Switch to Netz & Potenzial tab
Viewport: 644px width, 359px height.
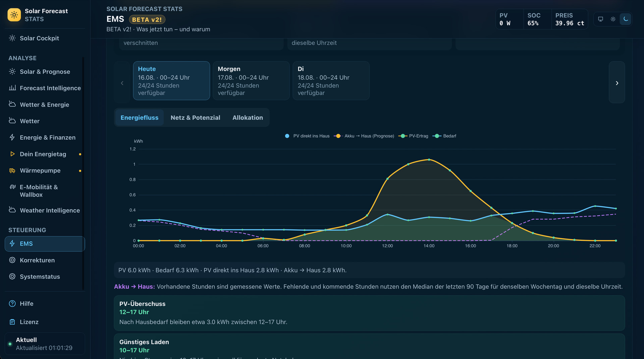[x=195, y=118]
